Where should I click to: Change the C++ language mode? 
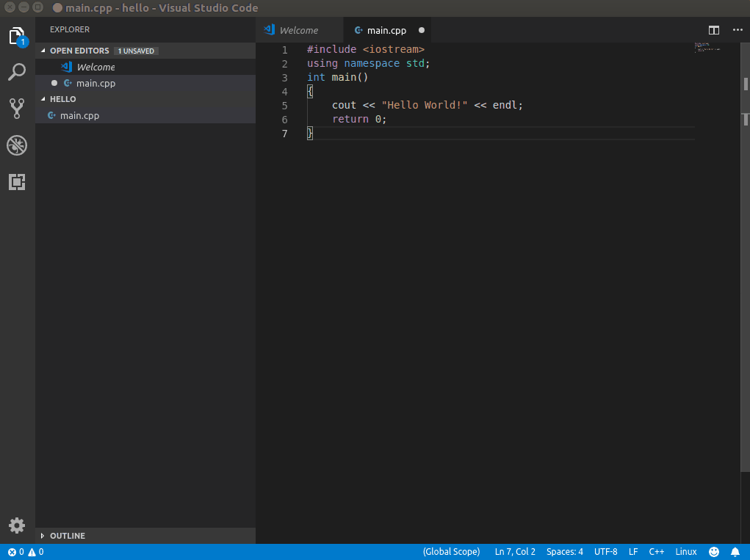coord(656,552)
